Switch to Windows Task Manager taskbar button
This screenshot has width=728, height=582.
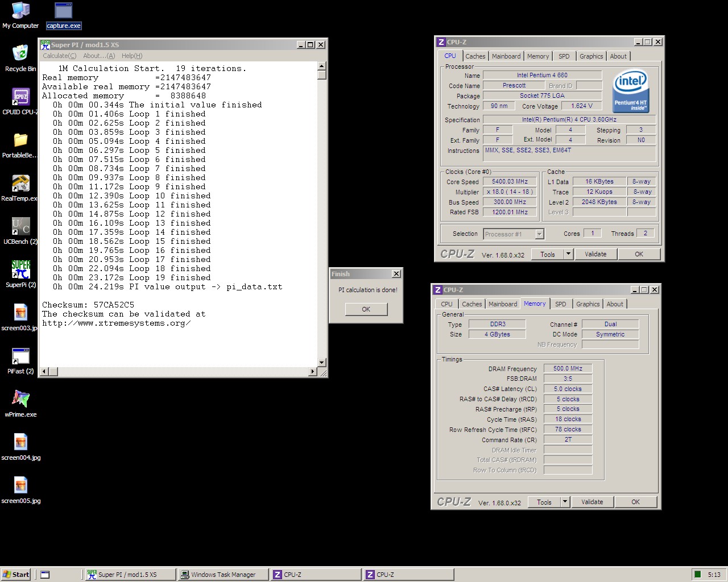[222, 575]
